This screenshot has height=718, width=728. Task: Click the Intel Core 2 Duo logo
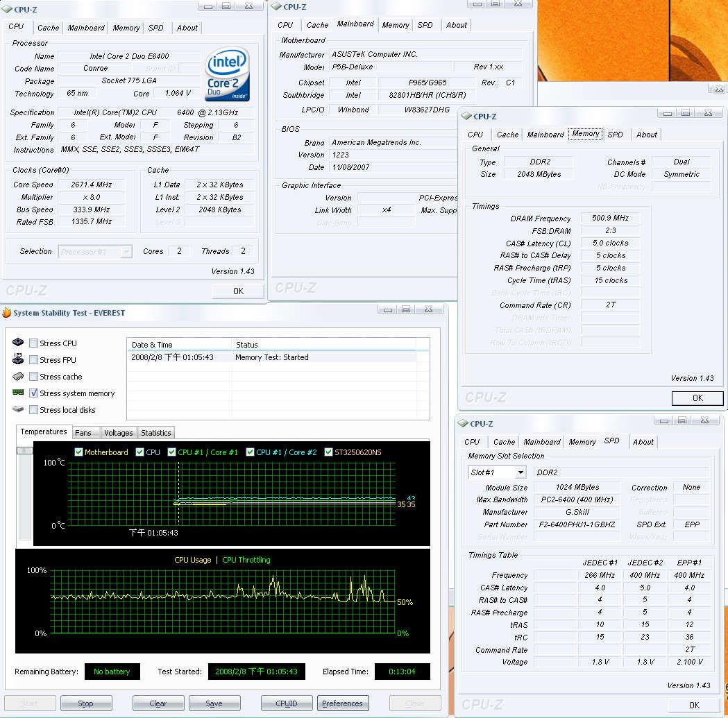(227, 74)
